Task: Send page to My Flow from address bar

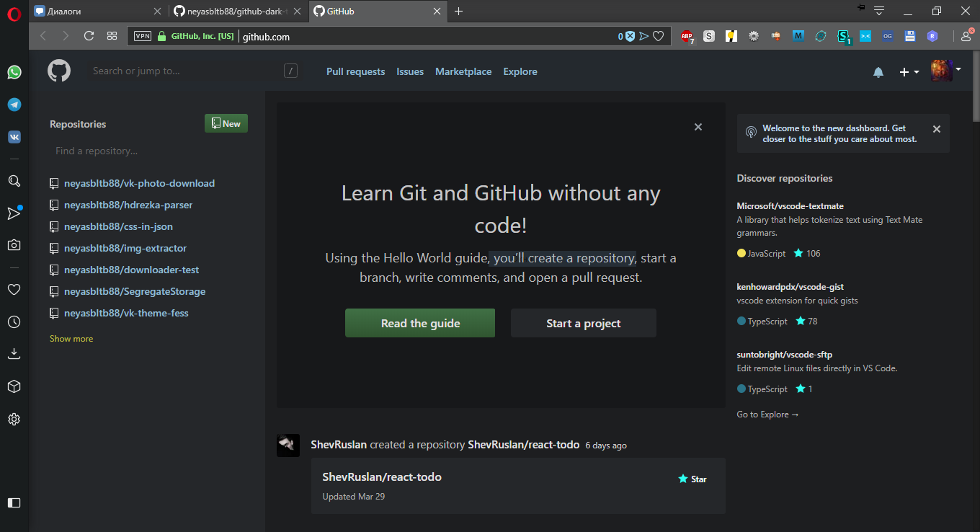Action: (644, 36)
